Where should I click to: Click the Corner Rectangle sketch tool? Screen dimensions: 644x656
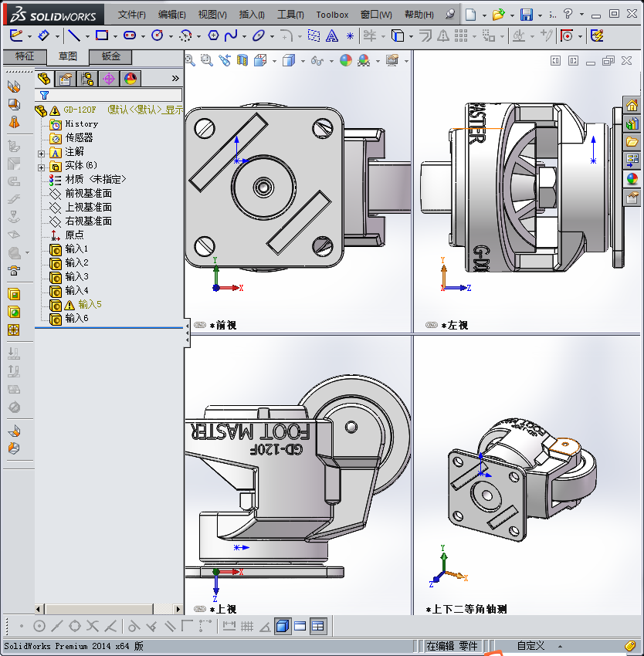tap(101, 36)
